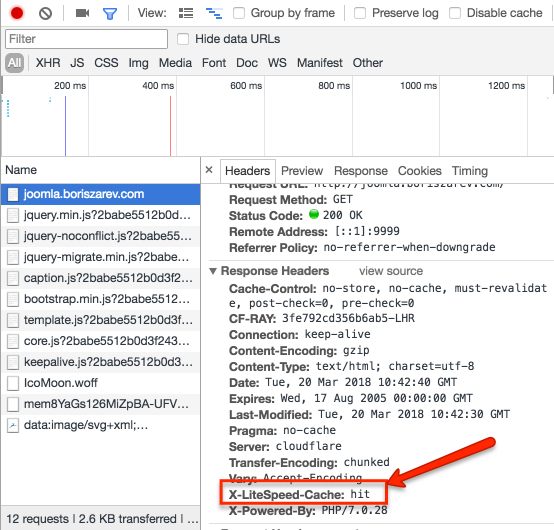Filter requests by JS
This screenshot has height=530, width=554.
[77, 63]
